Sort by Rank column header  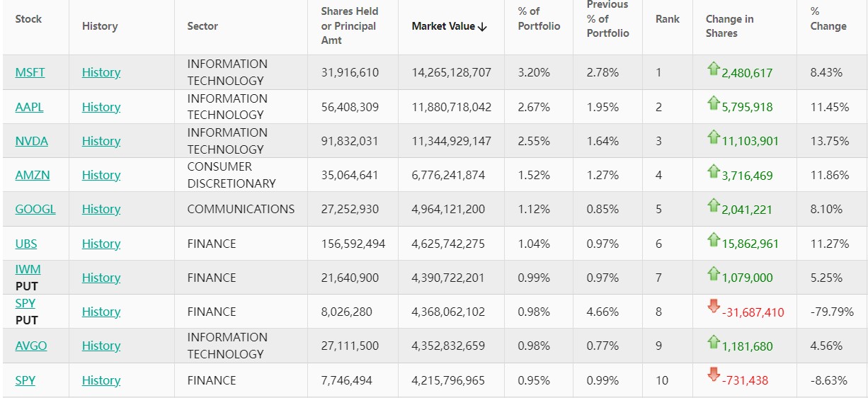pos(667,19)
